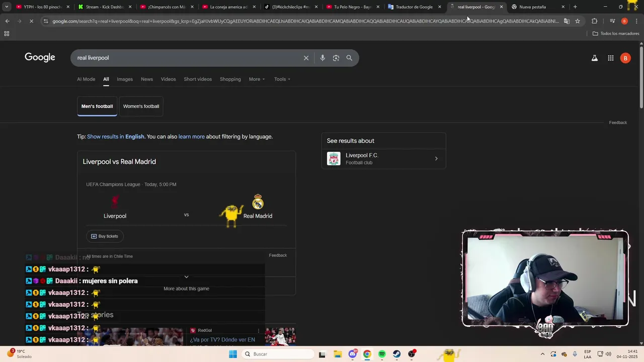
Task: Select the News search tab
Action: (147, 79)
